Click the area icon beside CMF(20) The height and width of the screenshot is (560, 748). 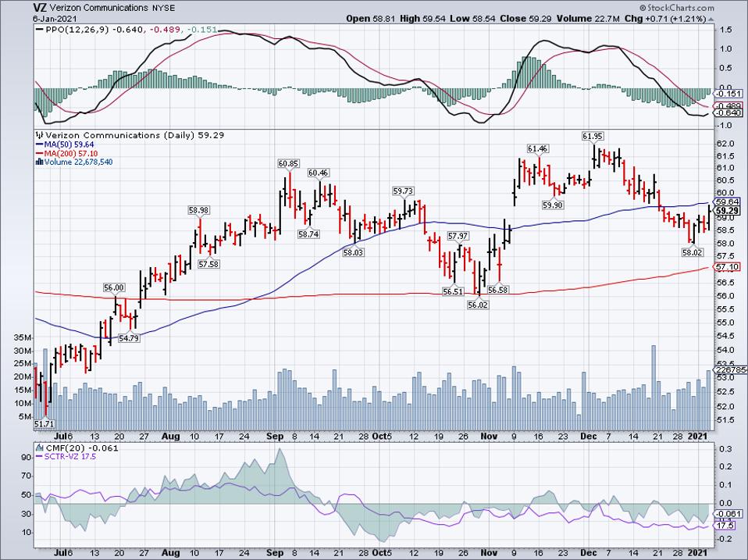(x=40, y=448)
